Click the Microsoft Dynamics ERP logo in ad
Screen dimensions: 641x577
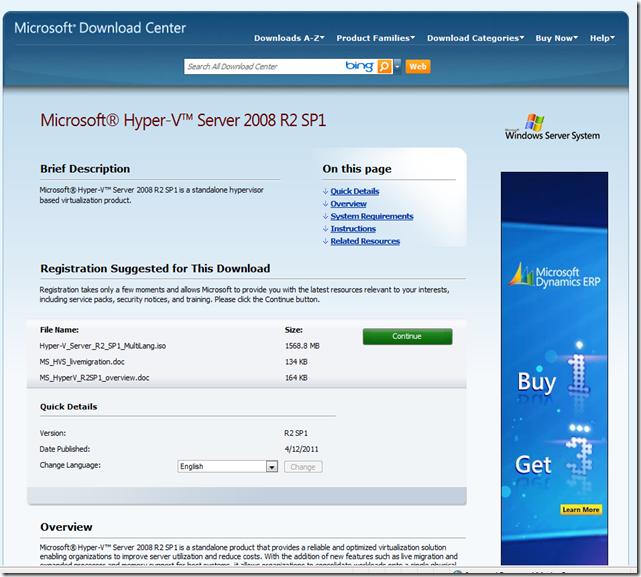click(x=551, y=281)
